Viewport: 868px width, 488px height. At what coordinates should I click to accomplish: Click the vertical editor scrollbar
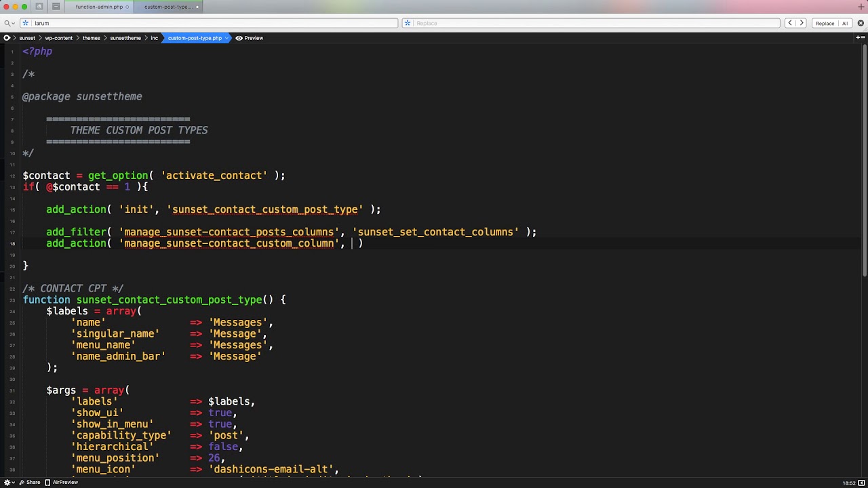(865, 161)
